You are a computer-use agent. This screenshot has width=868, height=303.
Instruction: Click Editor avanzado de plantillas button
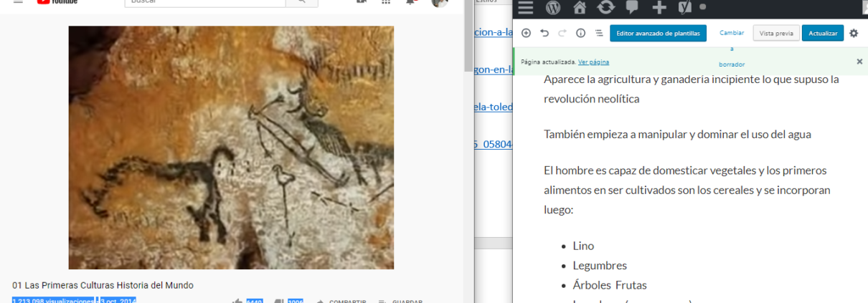tap(659, 33)
